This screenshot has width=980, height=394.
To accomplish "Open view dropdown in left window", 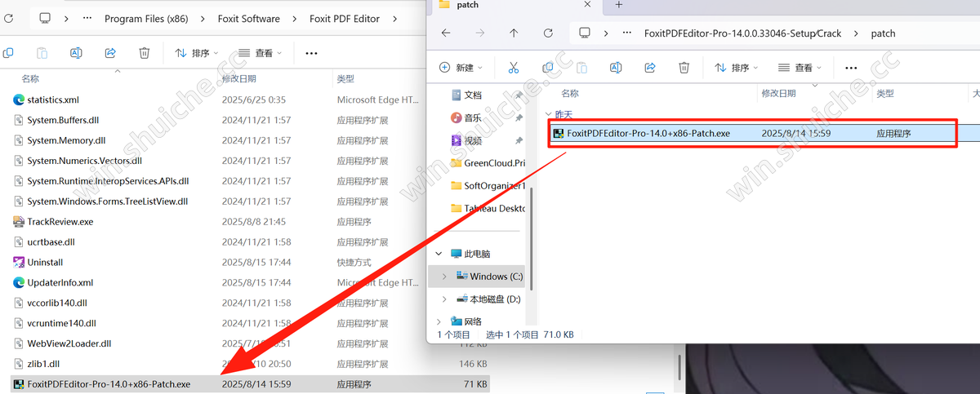I will [x=260, y=53].
